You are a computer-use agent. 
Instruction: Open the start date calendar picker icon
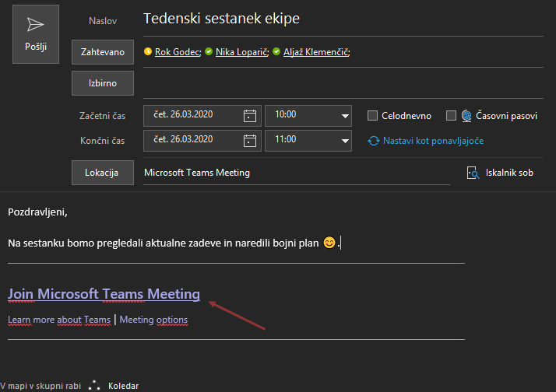[x=250, y=116]
